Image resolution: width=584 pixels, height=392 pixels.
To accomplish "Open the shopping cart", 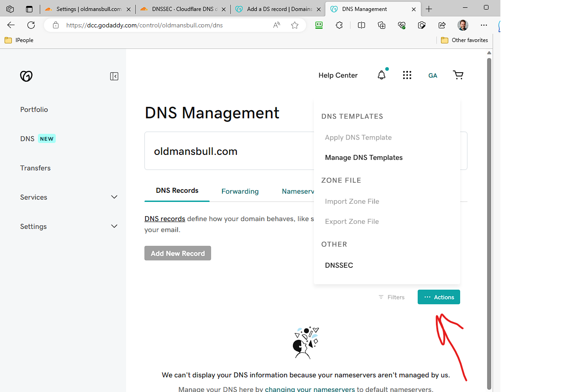I will pos(458,75).
